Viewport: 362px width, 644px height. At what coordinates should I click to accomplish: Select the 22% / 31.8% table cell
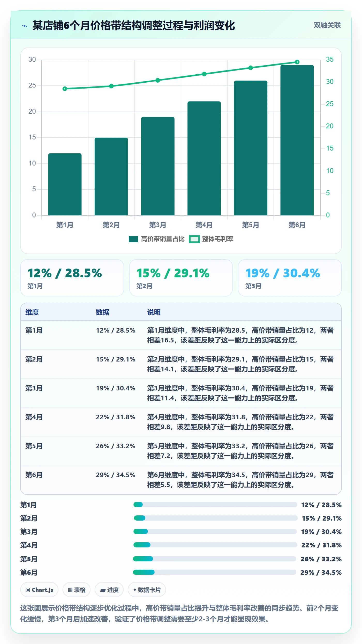click(x=116, y=417)
